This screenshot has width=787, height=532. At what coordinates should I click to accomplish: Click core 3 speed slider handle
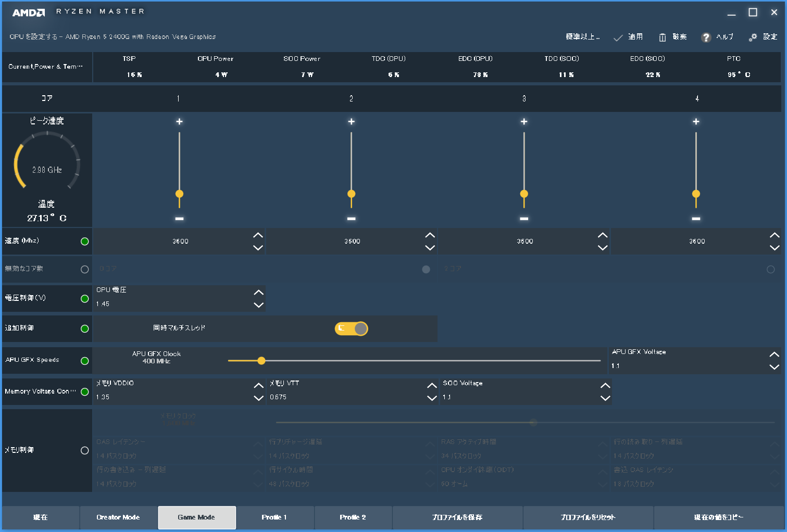click(x=524, y=194)
